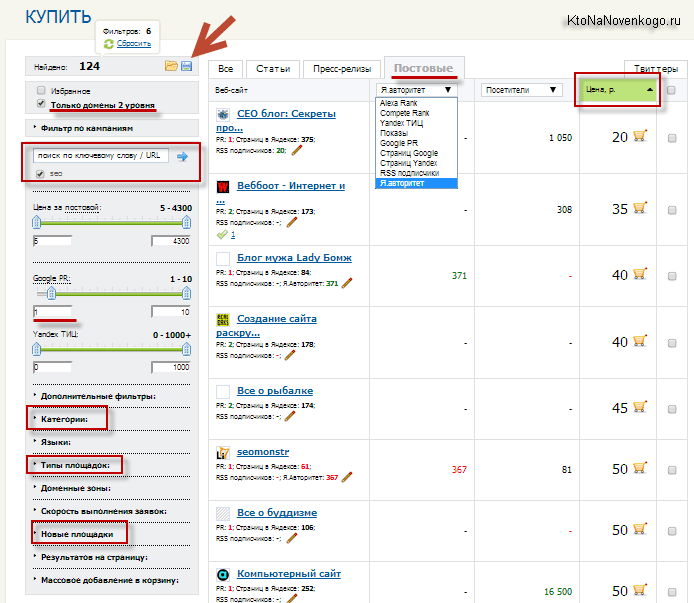This screenshot has height=603, width=694.
Task: Click cart icon for Блог мужа Lady Бомж
Action: click(x=640, y=274)
